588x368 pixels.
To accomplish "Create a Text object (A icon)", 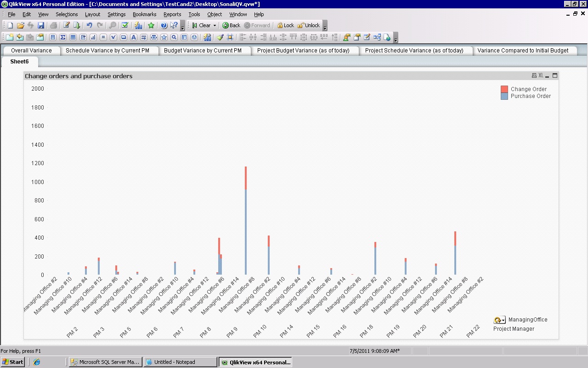I will coord(134,37).
